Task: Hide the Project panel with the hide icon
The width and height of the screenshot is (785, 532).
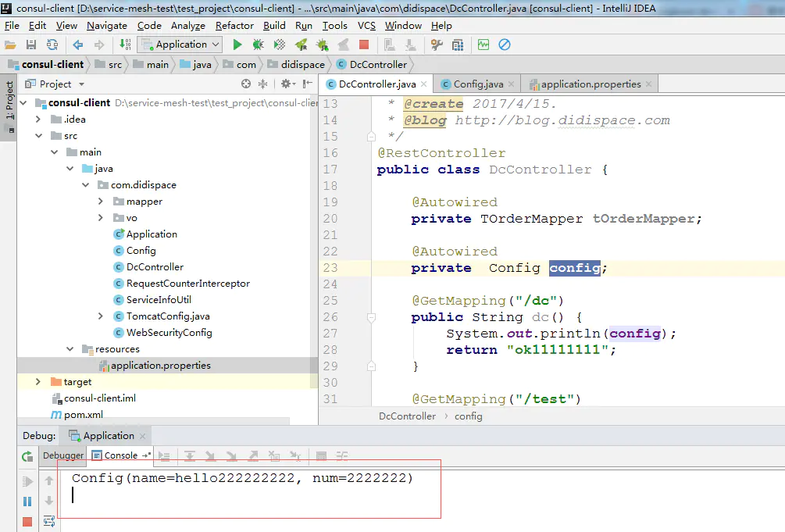Action: pyautogui.click(x=308, y=84)
